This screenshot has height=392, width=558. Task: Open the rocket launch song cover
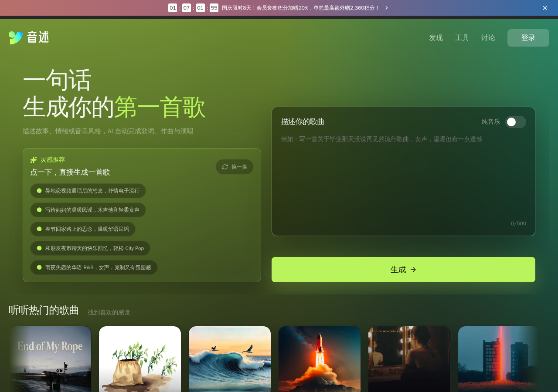pyautogui.click(x=320, y=359)
